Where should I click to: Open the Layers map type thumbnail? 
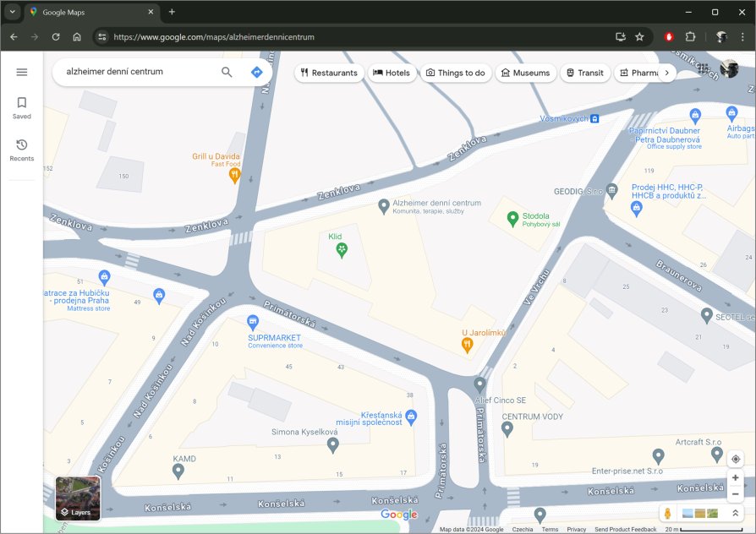pos(78,499)
